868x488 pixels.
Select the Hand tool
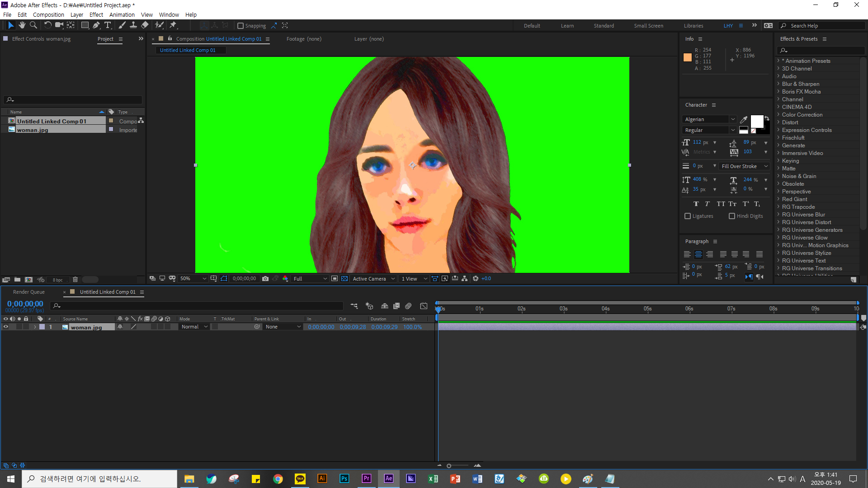(22, 25)
